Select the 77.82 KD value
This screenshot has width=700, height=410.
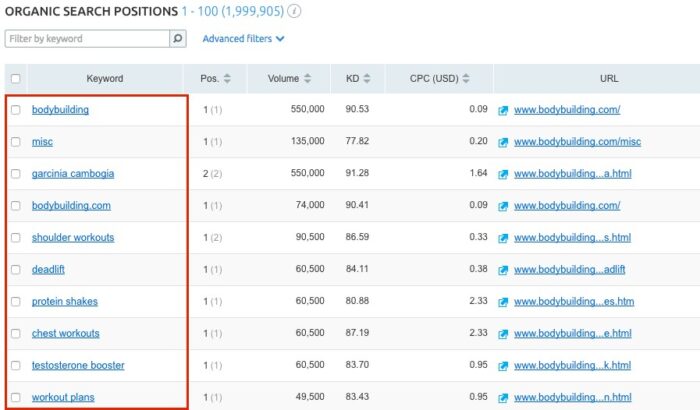tap(357, 141)
